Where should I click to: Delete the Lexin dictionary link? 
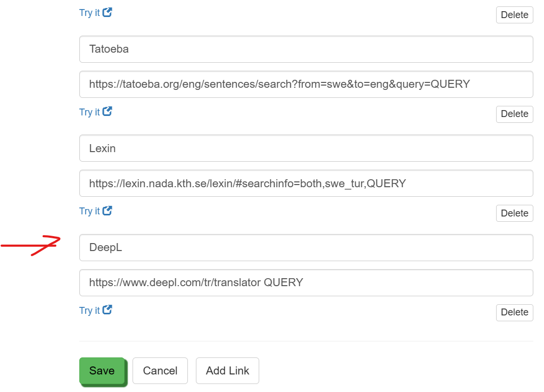click(514, 213)
